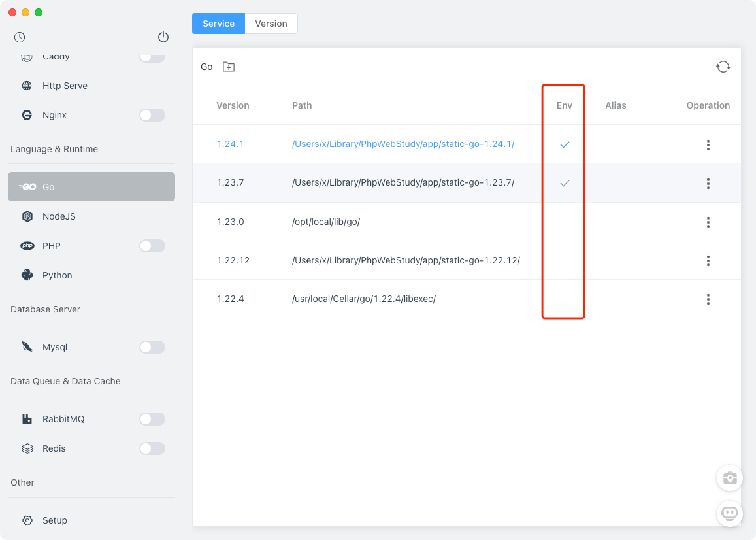The image size is (756, 540).
Task: Open operation menu for Go 1.24.1
Action: click(x=708, y=144)
